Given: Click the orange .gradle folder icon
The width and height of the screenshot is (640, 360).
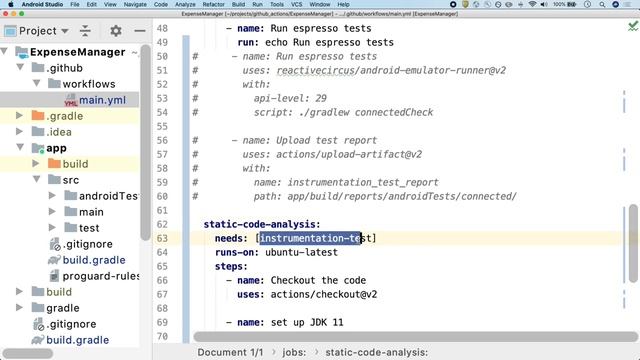Looking at the screenshot, I should click(38, 116).
